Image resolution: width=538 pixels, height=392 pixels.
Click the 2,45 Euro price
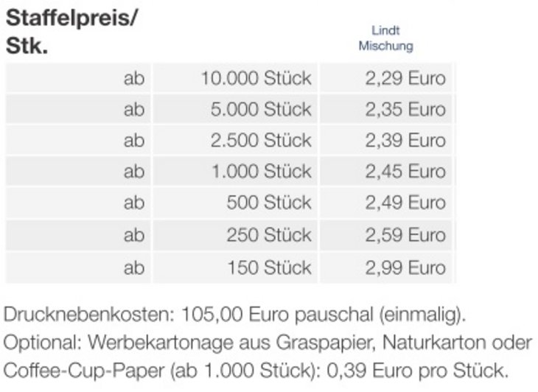coord(405,172)
